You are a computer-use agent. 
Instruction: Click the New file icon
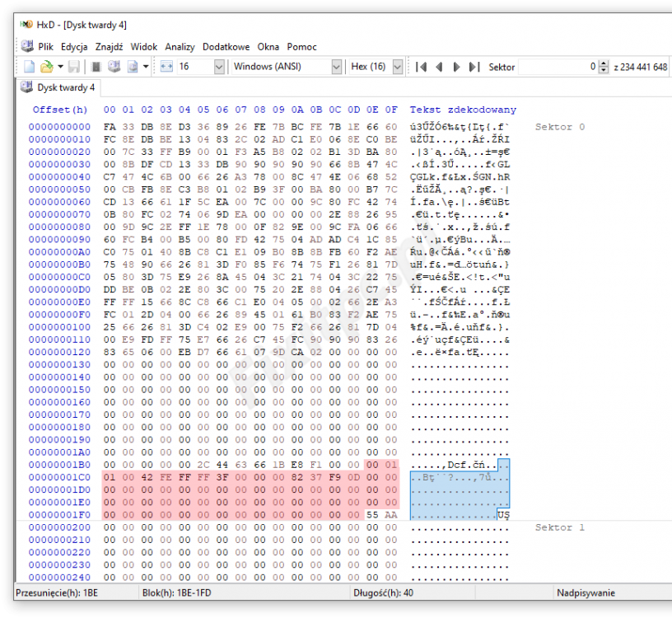(x=29, y=67)
